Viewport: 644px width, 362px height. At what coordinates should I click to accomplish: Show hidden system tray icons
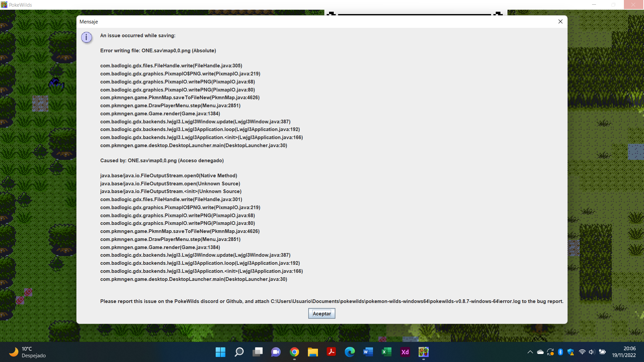coord(530,352)
